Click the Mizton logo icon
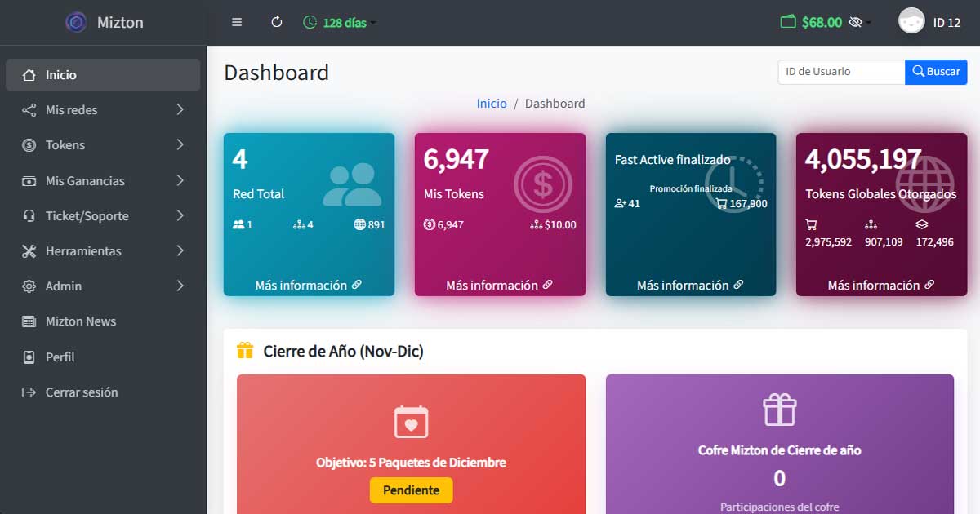This screenshot has width=980, height=514. [x=76, y=23]
